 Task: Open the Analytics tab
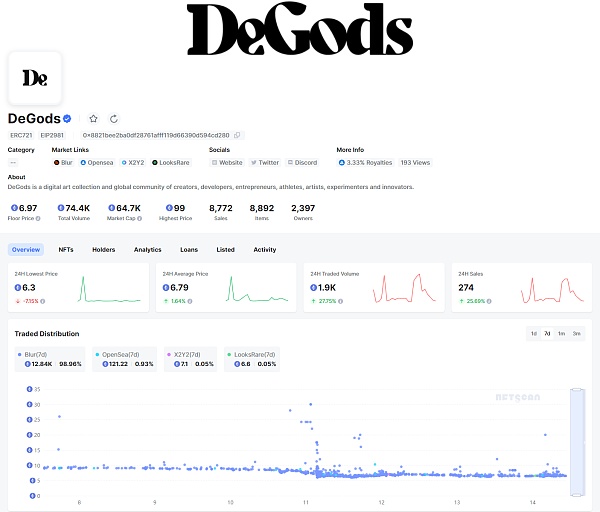pyautogui.click(x=147, y=249)
